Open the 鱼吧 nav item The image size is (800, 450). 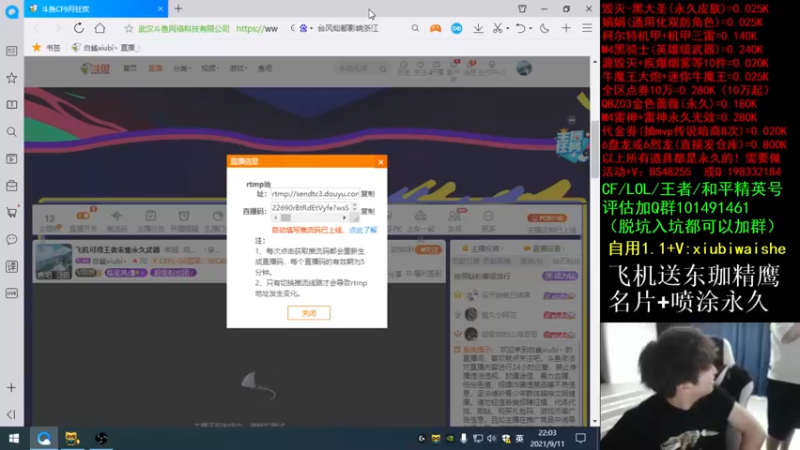(265, 68)
